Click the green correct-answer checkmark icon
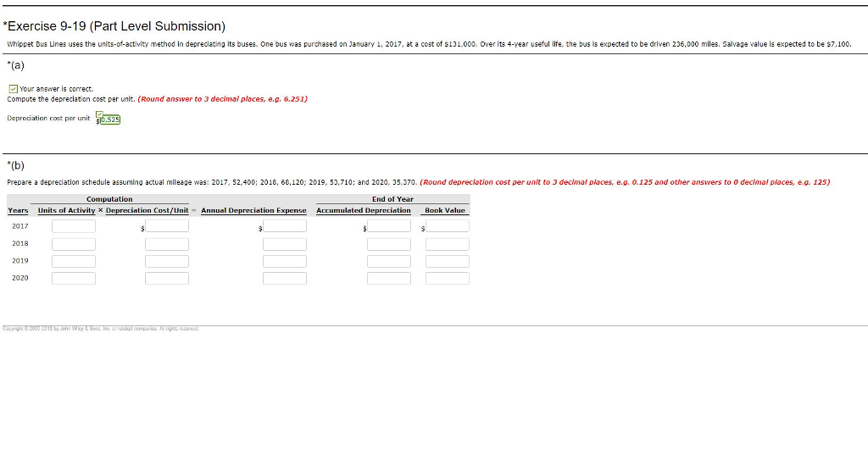 14,89
